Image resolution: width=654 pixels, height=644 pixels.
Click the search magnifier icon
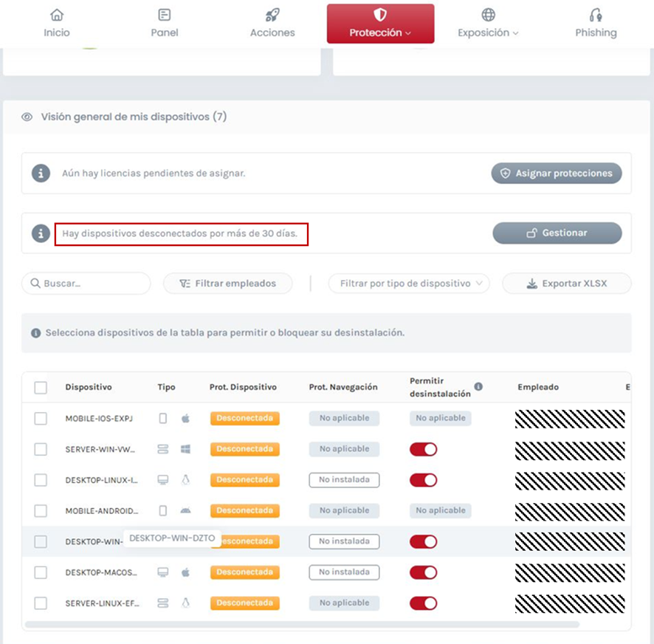[35, 284]
